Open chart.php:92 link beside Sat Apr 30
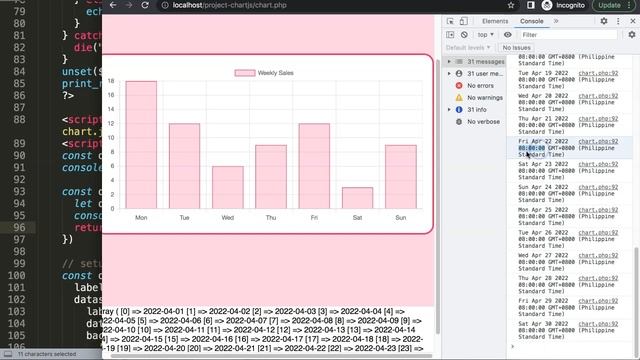 598,324
